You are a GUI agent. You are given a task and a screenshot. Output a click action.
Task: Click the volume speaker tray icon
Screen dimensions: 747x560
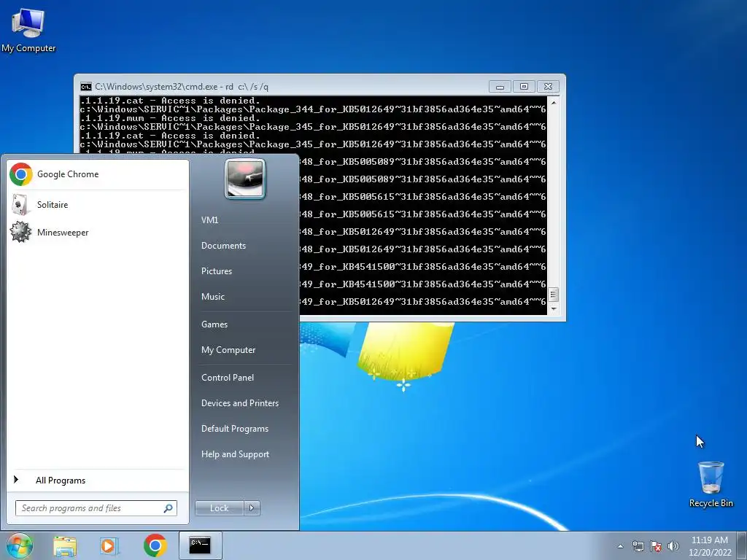(x=673, y=547)
